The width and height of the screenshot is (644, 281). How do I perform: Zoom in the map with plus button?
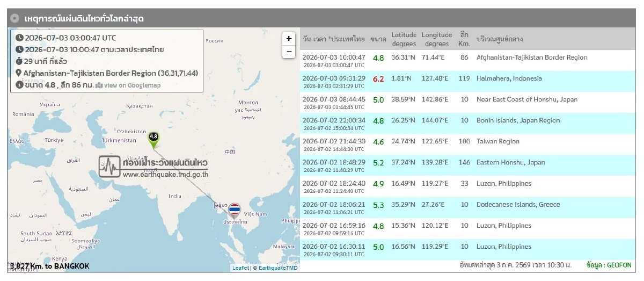click(x=289, y=39)
